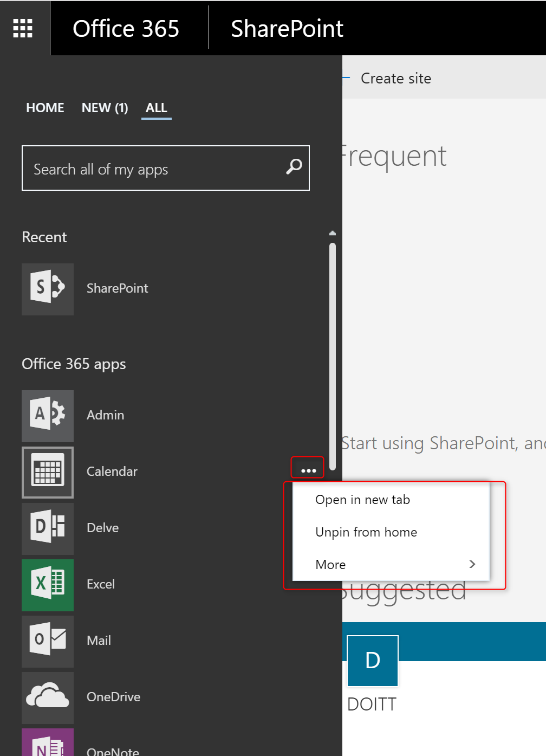Open the DOITT site tile icon
Image resolution: width=546 pixels, height=756 pixels.
(373, 661)
